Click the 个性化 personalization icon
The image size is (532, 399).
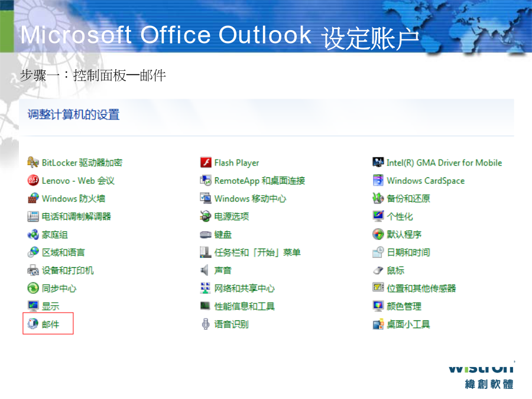tap(378, 216)
